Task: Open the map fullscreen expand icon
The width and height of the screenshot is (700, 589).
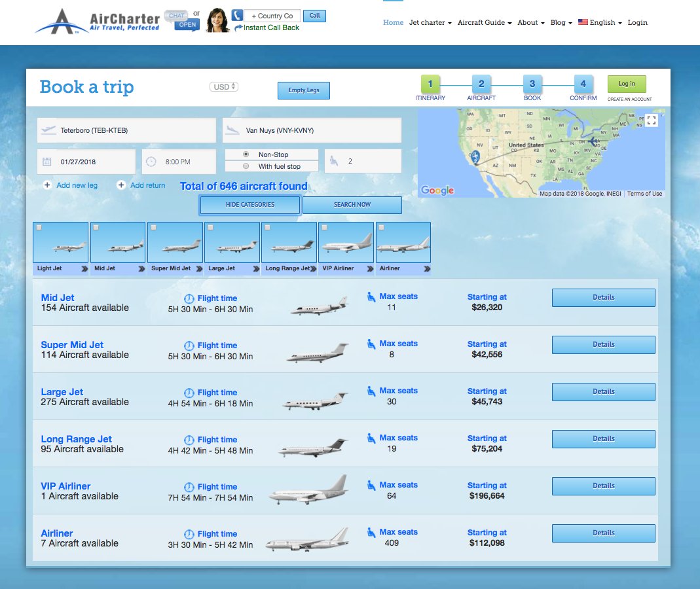Action: pyautogui.click(x=650, y=120)
